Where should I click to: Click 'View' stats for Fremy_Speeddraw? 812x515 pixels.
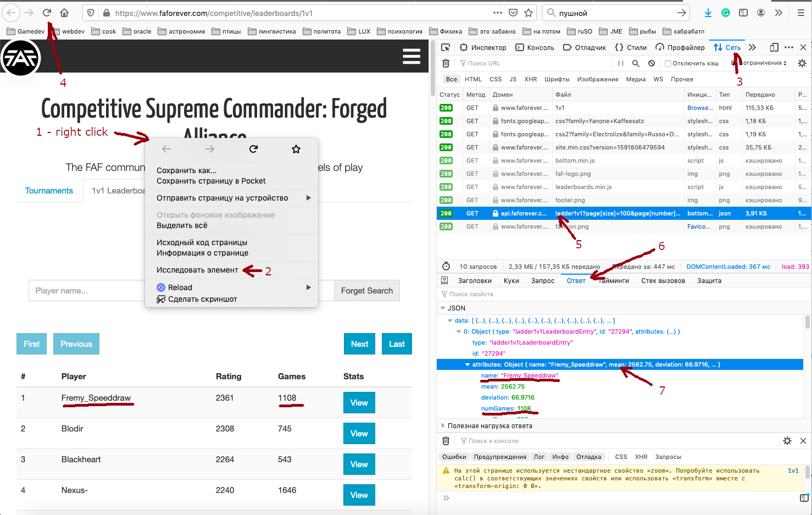[x=359, y=403]
